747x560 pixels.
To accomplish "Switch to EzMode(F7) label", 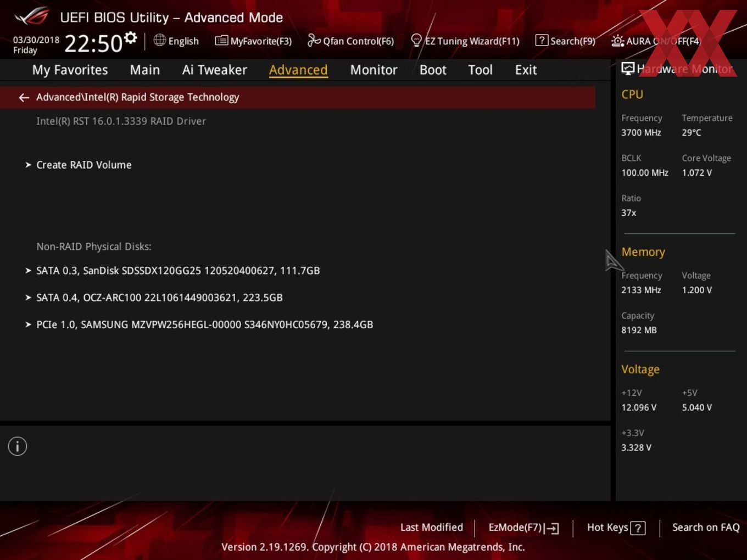I will [x=515, y=528].
